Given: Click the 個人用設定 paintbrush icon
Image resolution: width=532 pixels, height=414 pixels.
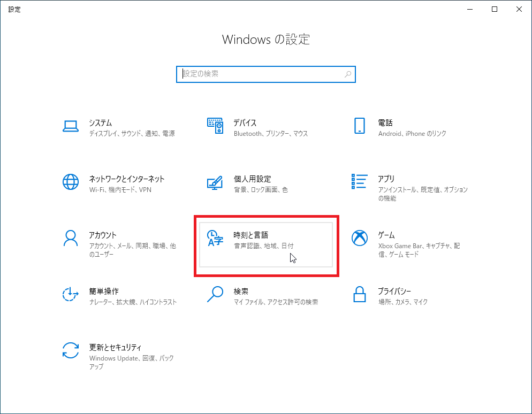Looking at the screenshot, I should 215,182.
